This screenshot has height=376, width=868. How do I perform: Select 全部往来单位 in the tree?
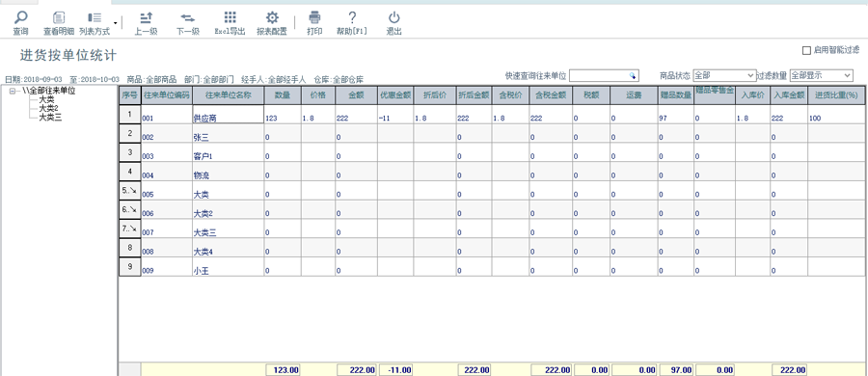(49, 91)
